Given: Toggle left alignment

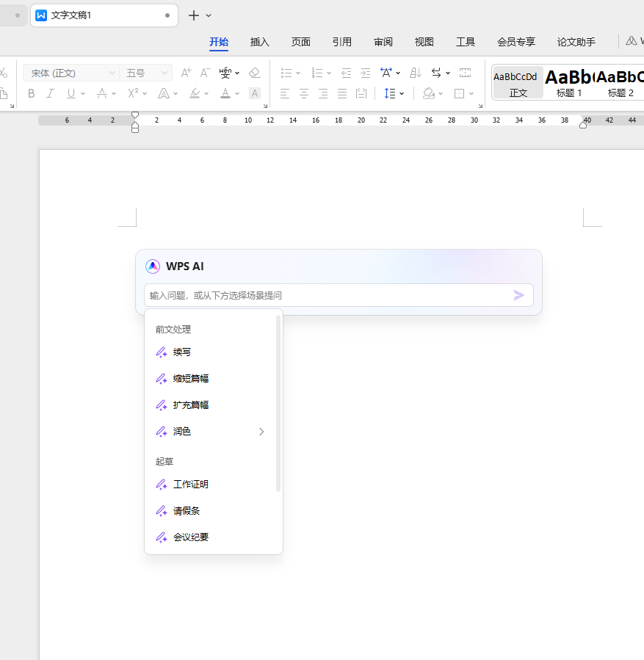Looking at the screenshot, I should coord(285,93).
